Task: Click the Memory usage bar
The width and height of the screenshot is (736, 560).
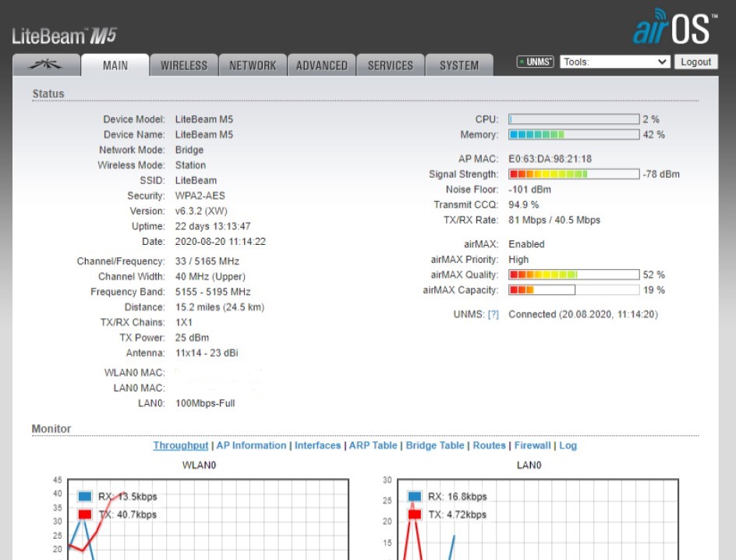Action: click(574, 135)
